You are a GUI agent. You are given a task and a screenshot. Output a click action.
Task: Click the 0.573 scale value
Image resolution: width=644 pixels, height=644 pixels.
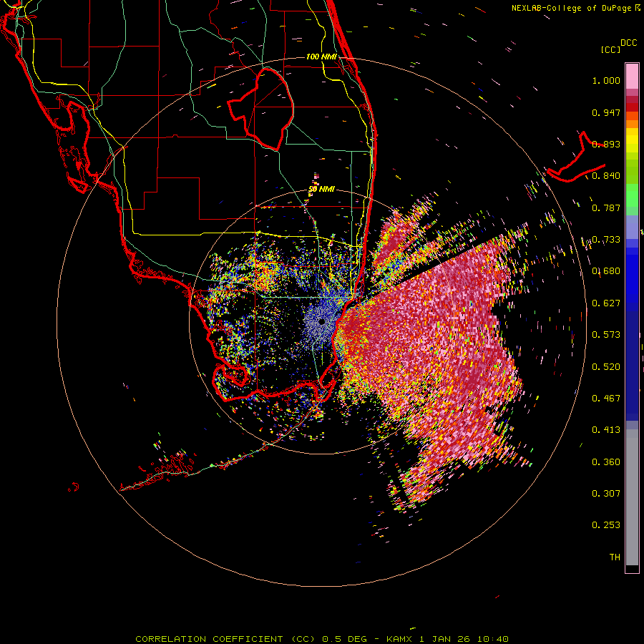pyautogui.click(x=606, y=335)
